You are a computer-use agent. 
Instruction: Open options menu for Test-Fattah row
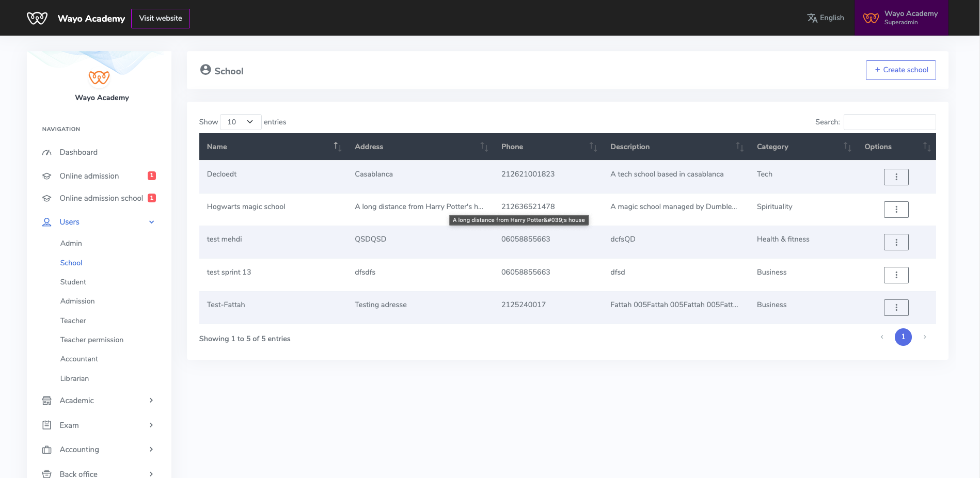[x=896, y=308]
